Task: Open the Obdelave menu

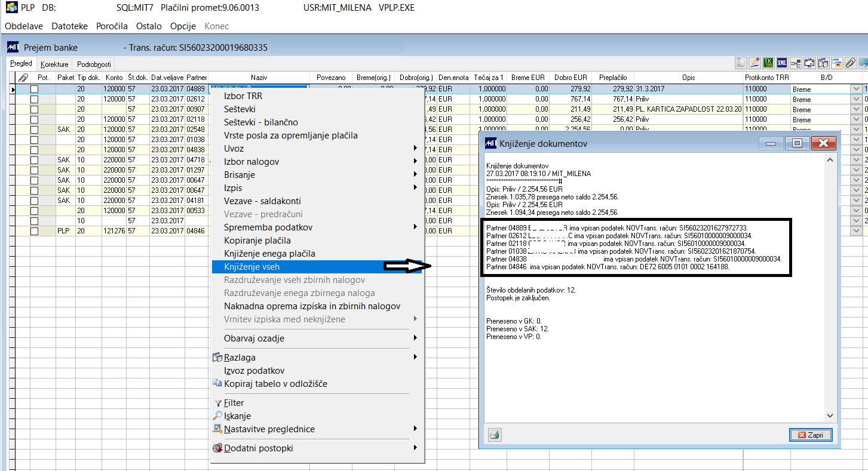Action: (24, 26)
